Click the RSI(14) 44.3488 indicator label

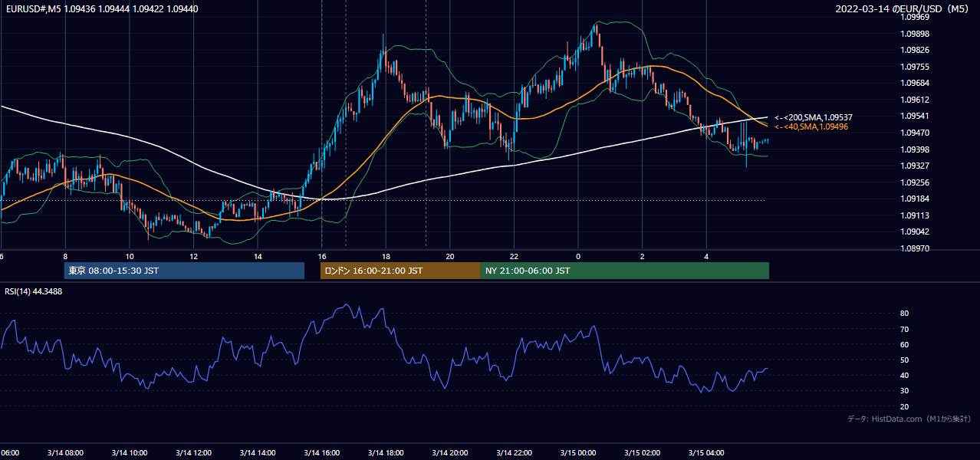[33, 291]
